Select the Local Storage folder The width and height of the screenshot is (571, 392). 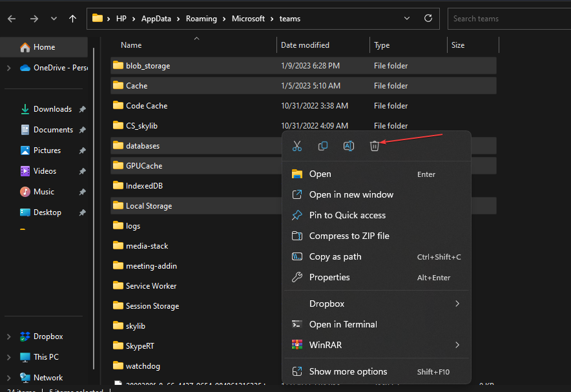point(196,206)
